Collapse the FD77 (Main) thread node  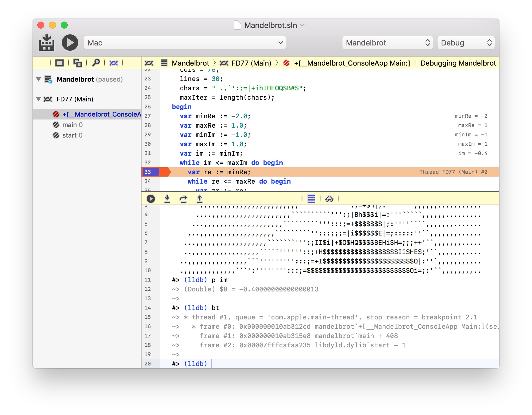click(38, 99)
